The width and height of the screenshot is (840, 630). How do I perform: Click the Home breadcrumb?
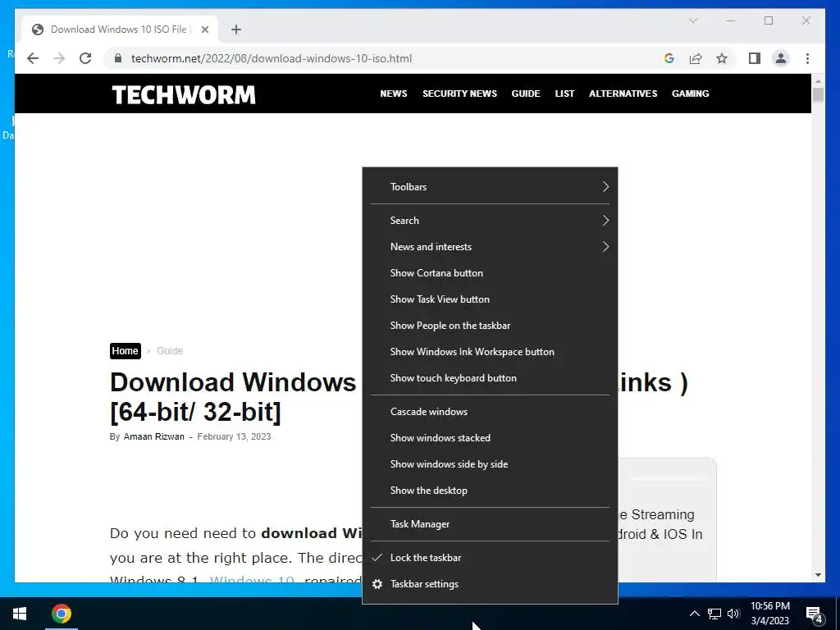(x=126, y=351)
